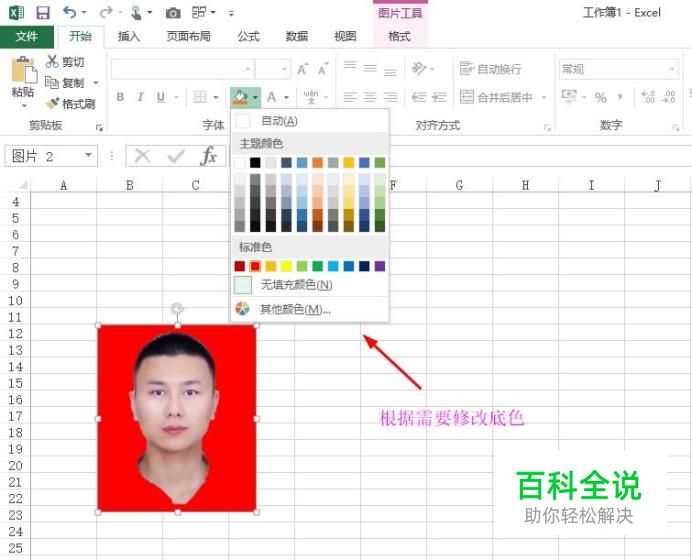
Task: Click the Undo arrow icon
Action: point(70,12)
